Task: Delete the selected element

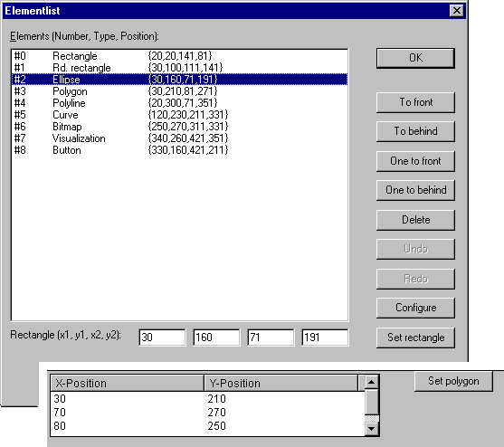Action: (415, 220)
